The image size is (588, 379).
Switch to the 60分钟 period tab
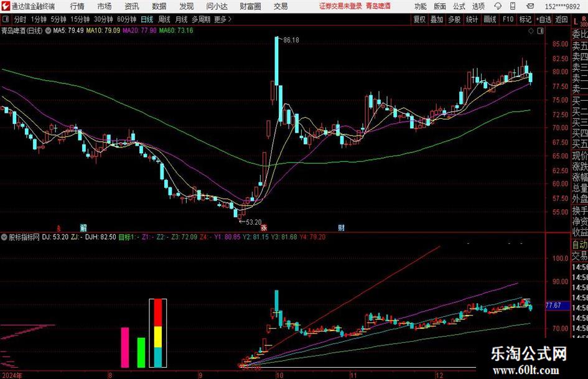point(126,19)
